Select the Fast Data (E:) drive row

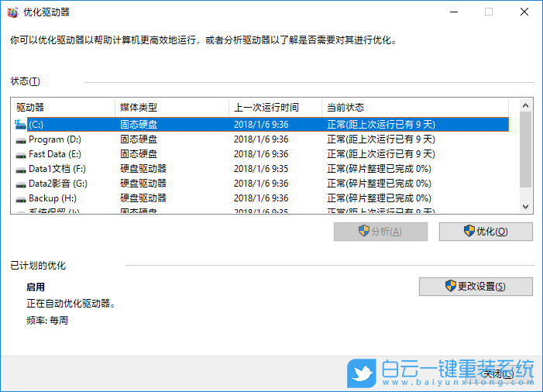point(262,153)
